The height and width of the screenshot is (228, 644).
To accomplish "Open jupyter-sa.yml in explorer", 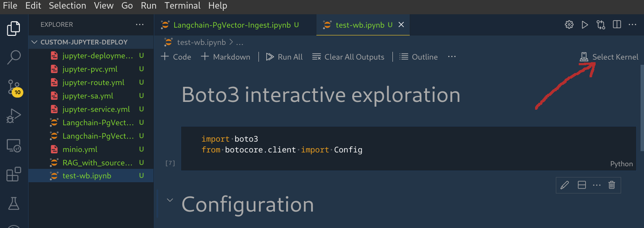I will (x=91, y=96).
